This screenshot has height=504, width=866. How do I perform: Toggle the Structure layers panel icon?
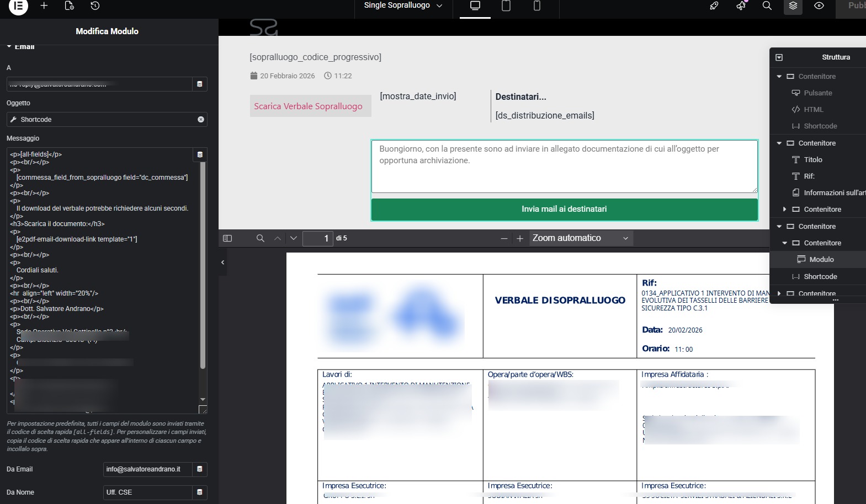tap(793, 6)
